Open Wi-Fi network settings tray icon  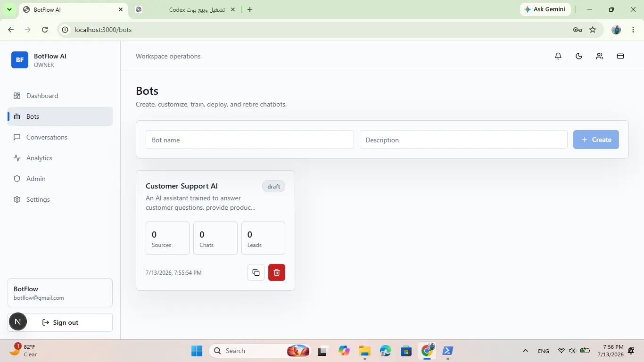point(561,351)
